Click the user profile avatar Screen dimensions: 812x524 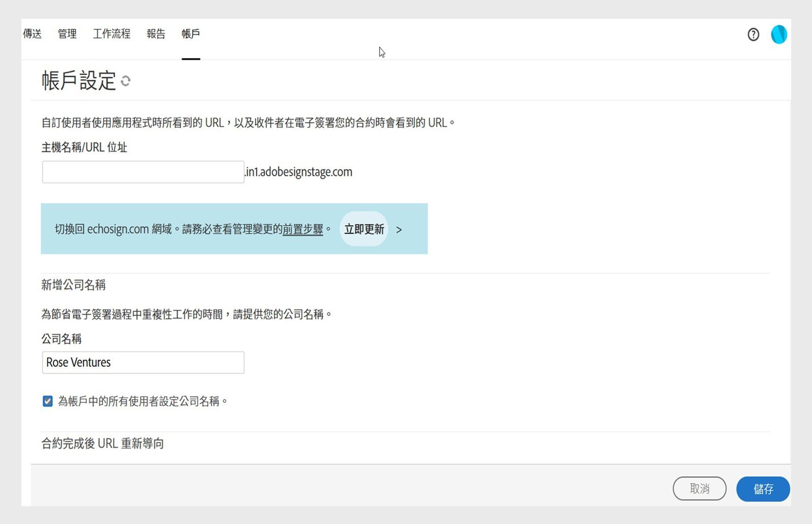(779, 34)
